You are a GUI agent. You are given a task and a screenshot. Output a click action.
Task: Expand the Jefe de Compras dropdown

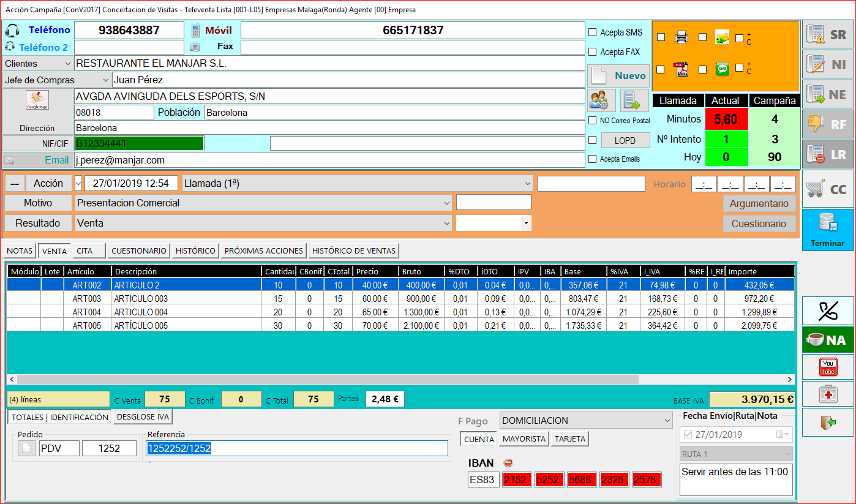point(105,80)
